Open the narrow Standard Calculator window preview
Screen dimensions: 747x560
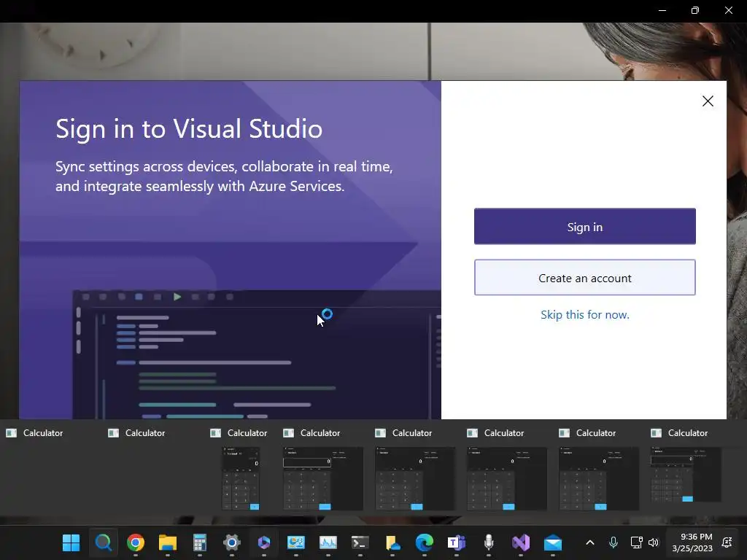pyautogui.click(x=241, y=478)
